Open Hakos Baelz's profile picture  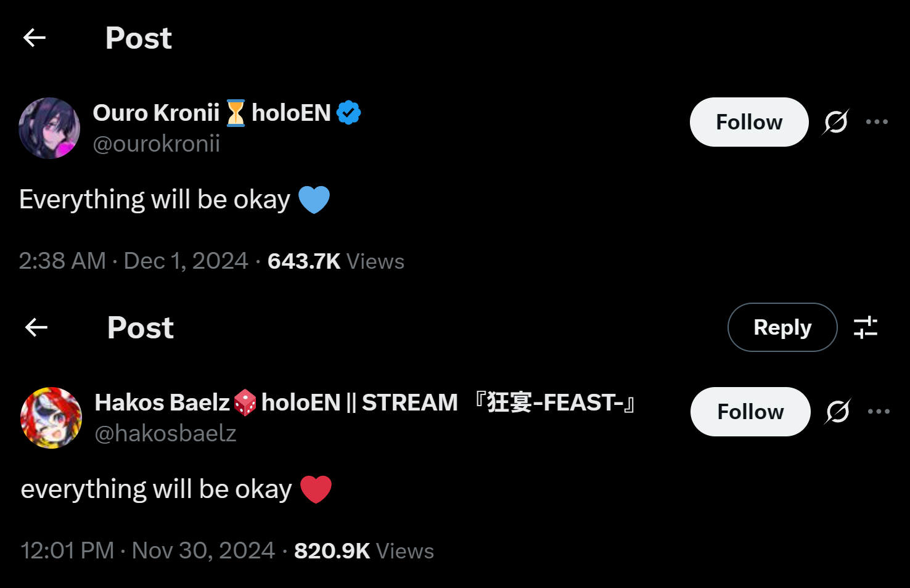51,418
